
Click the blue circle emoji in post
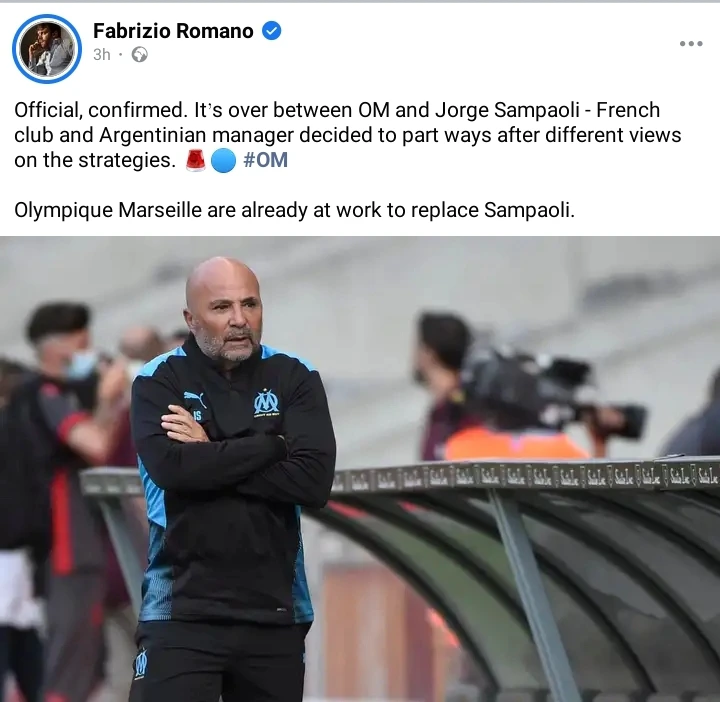[223, 161]
